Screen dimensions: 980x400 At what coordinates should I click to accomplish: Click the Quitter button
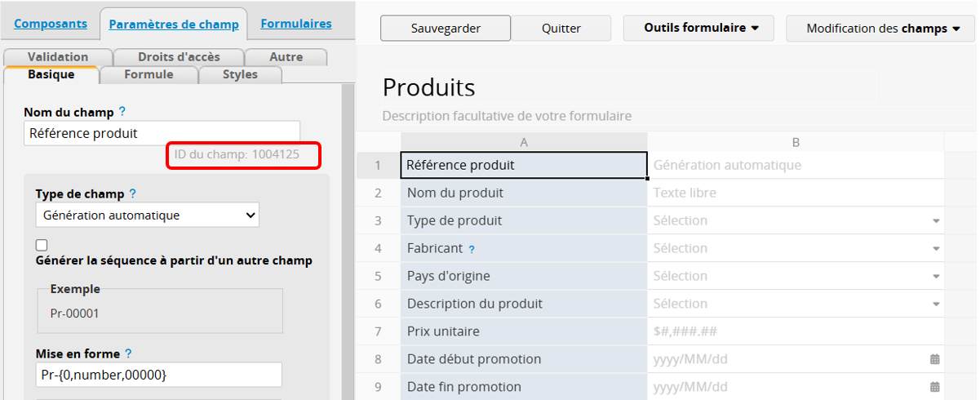pos(561,29)
